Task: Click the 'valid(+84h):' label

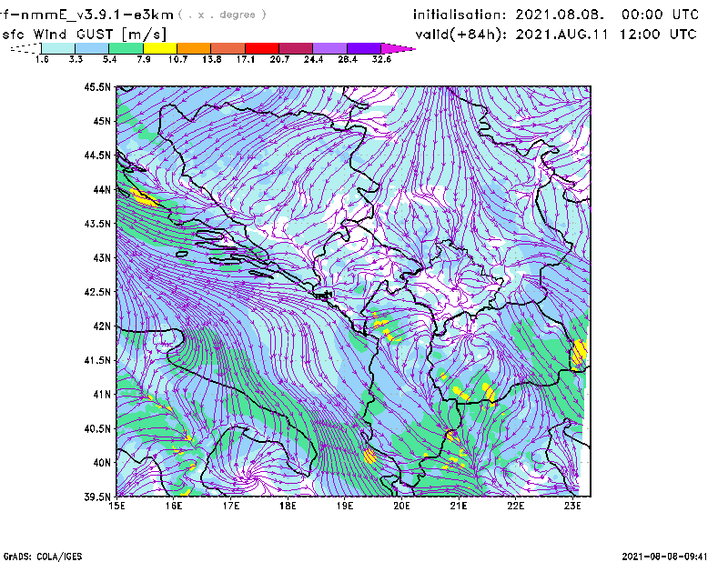Action: tap(461, 35)
